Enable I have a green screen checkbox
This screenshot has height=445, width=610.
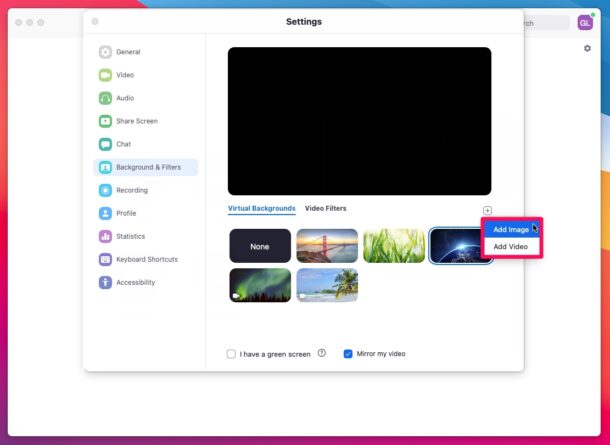(231, 354)
